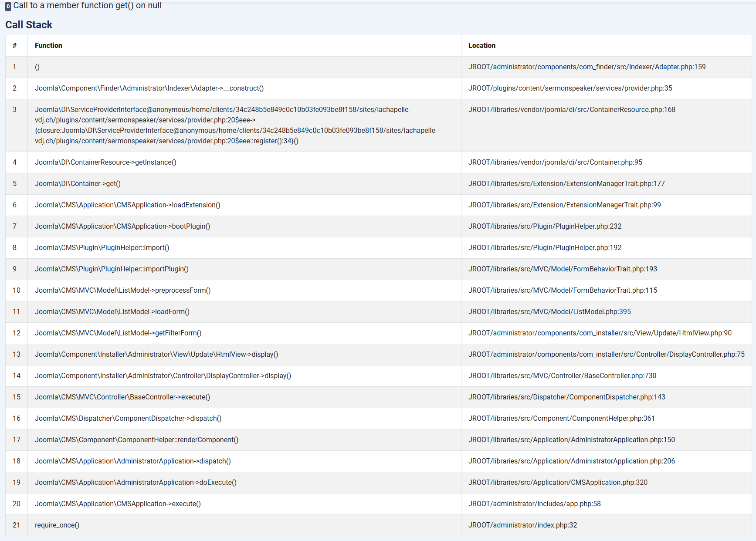Click the Container->get() function in row 5
Screen dimensions: 756x541
pos(78,183)
